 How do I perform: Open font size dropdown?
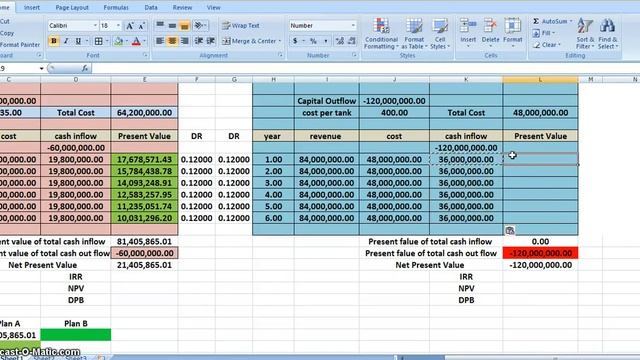point(118,26)
